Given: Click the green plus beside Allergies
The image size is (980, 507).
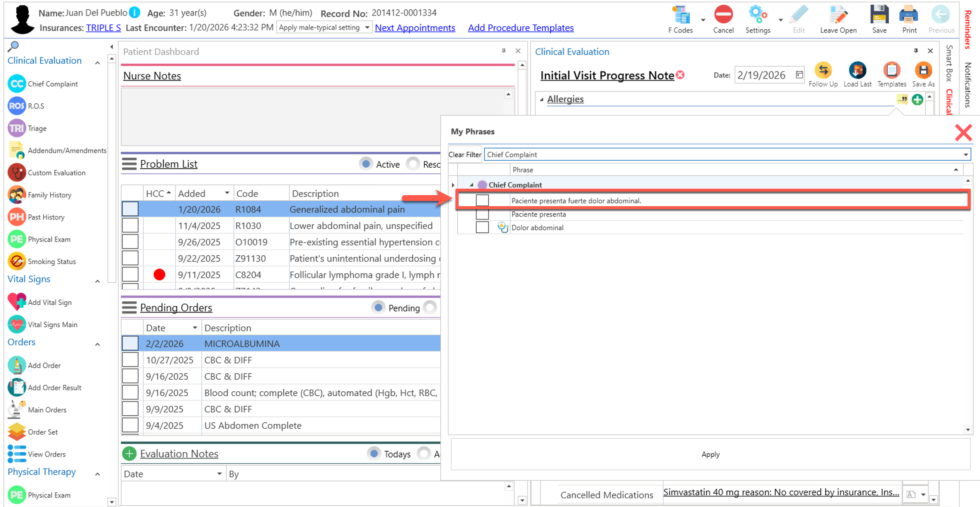Looking at the screenshot, I should pos(917,100).
